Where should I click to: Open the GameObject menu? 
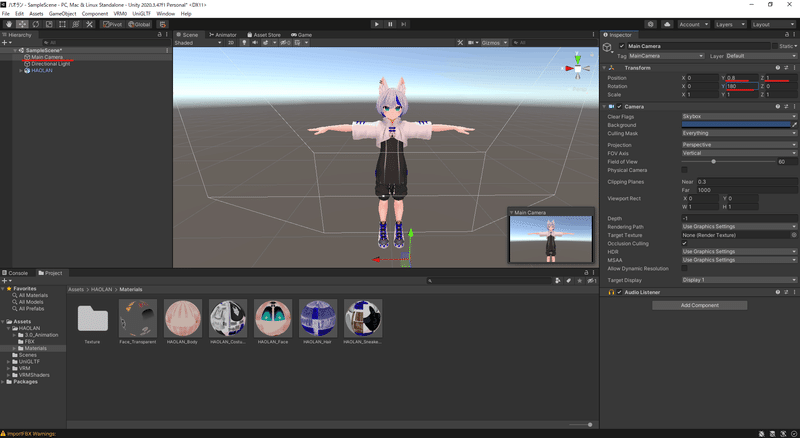click(x=62, y=14)
